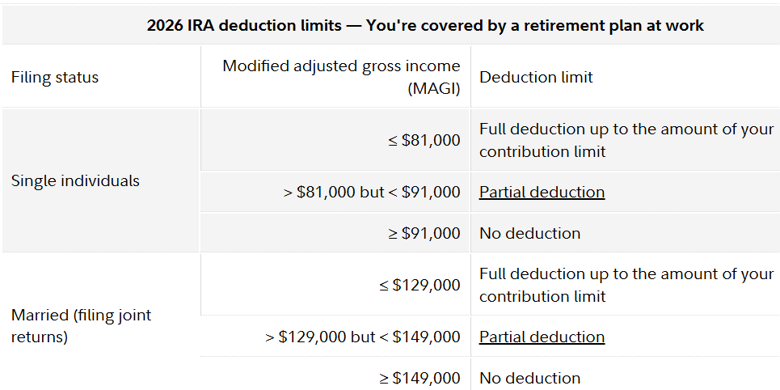Select the > $81,000 but < $91,000 cell
780x390 pixels.
point(372,192)
